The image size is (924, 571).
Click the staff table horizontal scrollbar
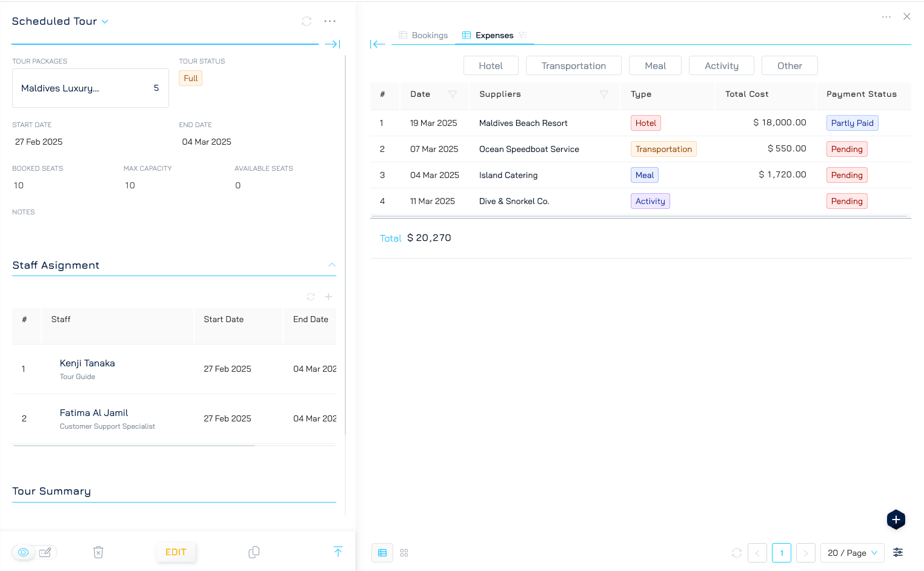click(133, 446)
